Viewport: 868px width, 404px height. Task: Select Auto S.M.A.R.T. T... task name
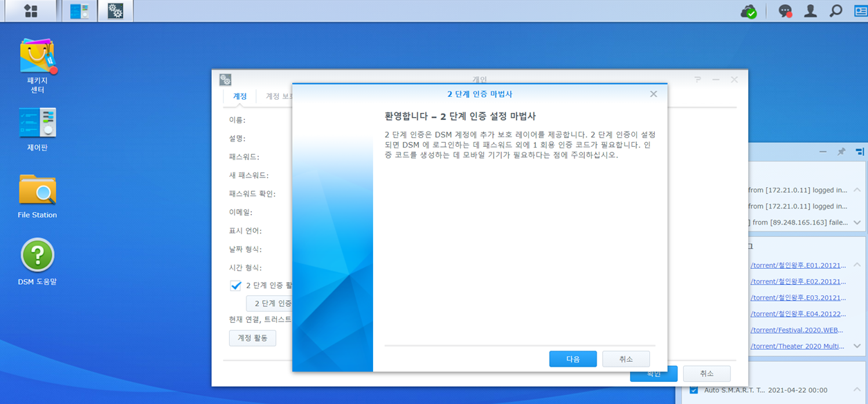733,390
